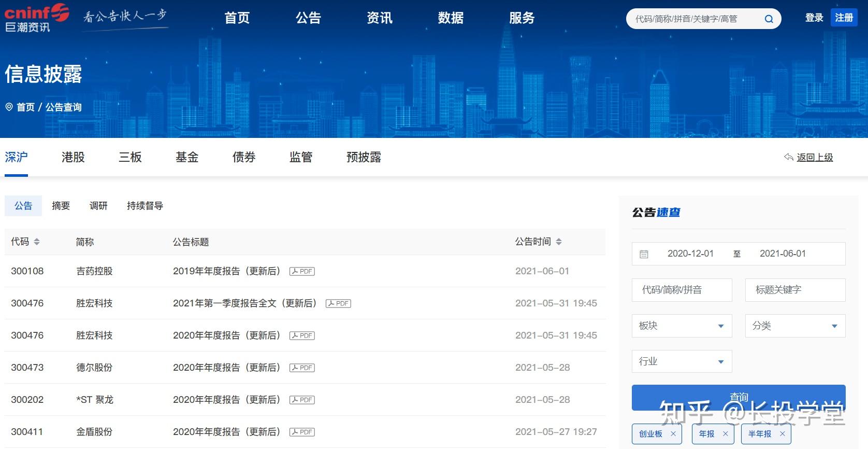This screenshot has height=449, width=868.
Task: Open the 资讯 navigation menu
Action: (x=380, y=18)
